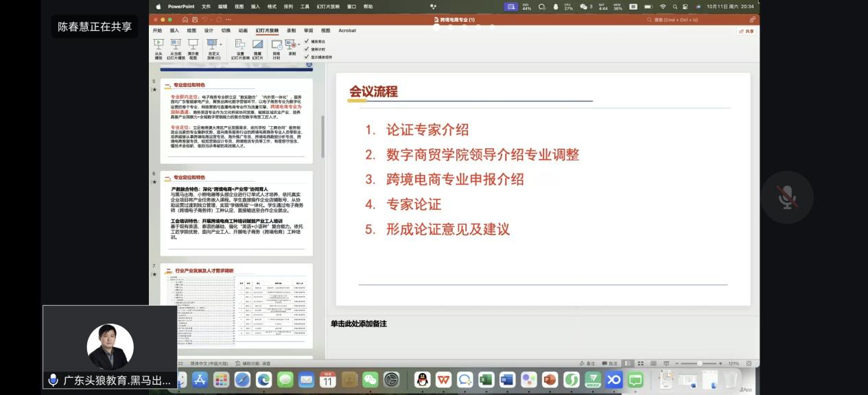
Task: Click the 共享 share button
Action: point(746,32)
